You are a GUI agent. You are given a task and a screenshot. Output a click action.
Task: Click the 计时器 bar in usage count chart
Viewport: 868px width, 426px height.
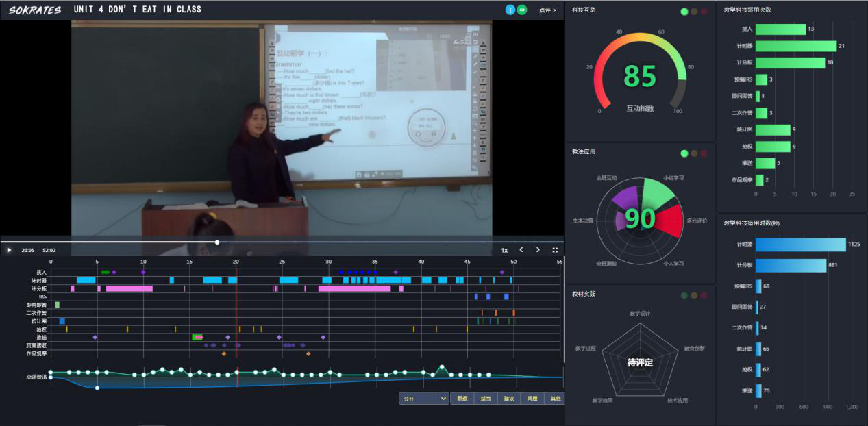click(796, 46)
